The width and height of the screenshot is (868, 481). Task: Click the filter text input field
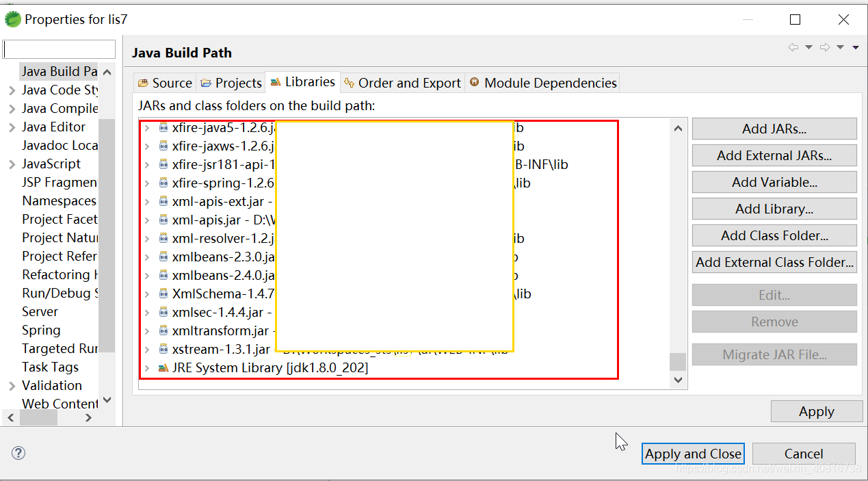point(60,49)
